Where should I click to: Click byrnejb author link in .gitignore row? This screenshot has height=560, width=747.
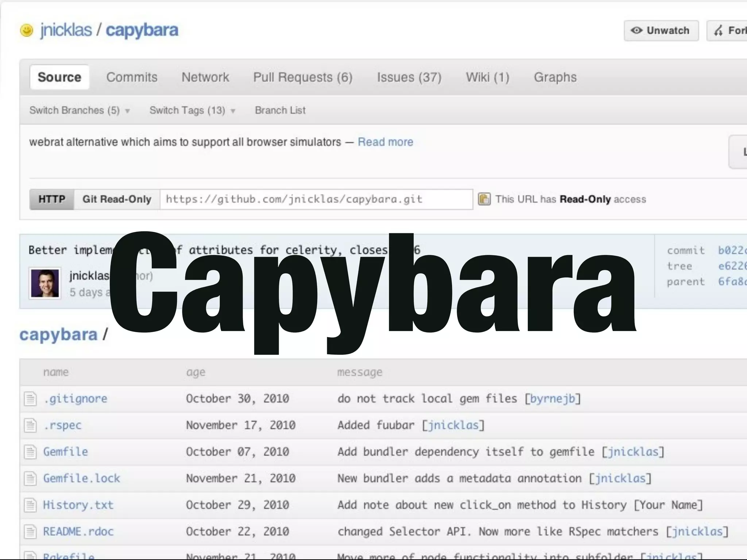point(552,399)
